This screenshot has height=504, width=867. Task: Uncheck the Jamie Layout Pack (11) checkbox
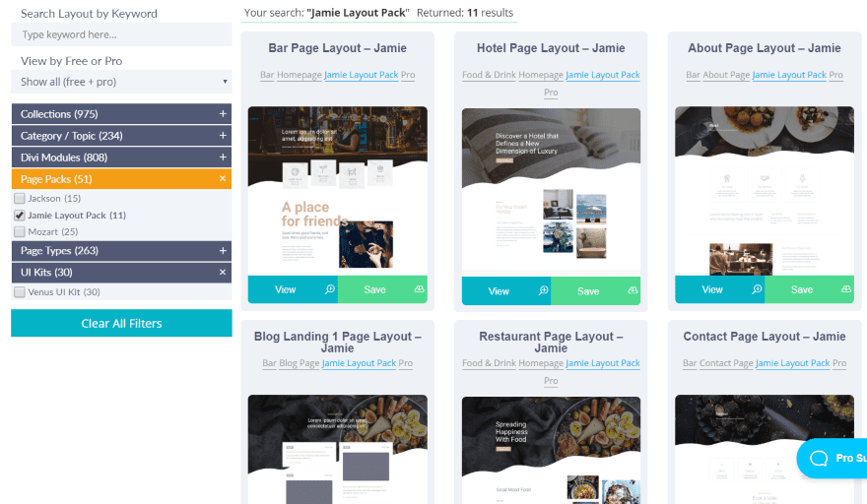coord(20,215)
